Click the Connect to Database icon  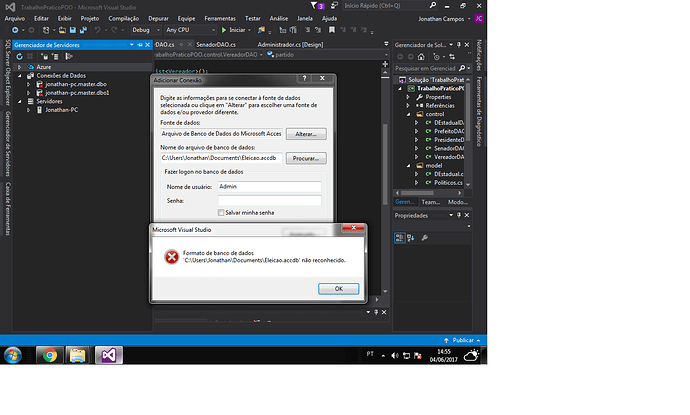pos(44,56)
